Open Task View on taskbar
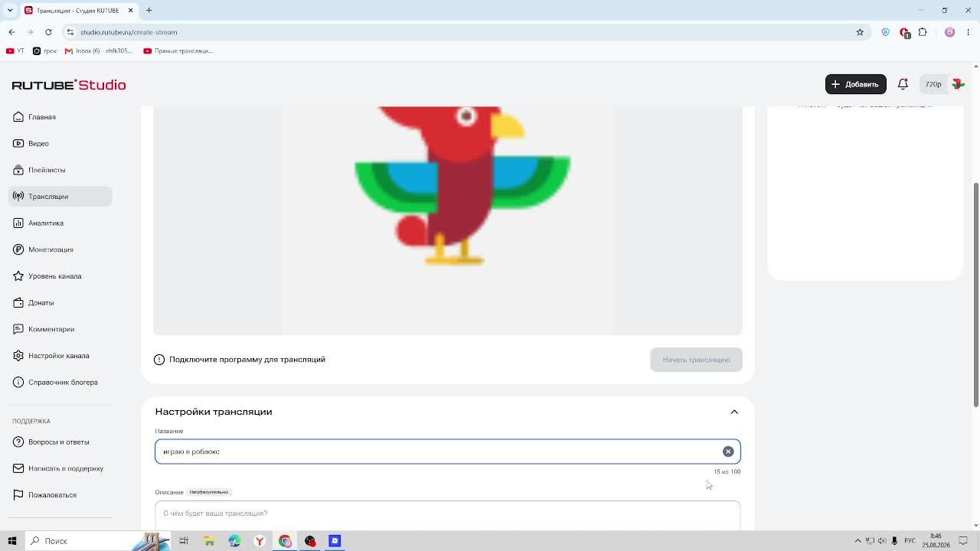The image size is (980, 551). tap(184, 541)
